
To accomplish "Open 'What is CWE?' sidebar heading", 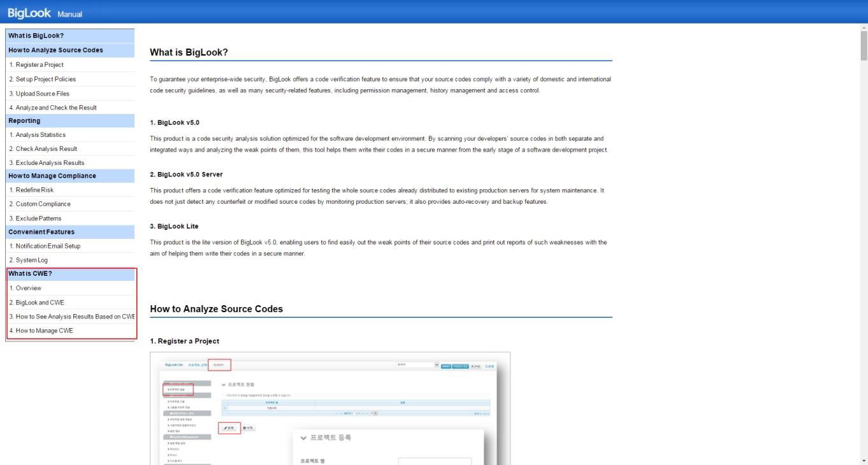I will [70, 274].
